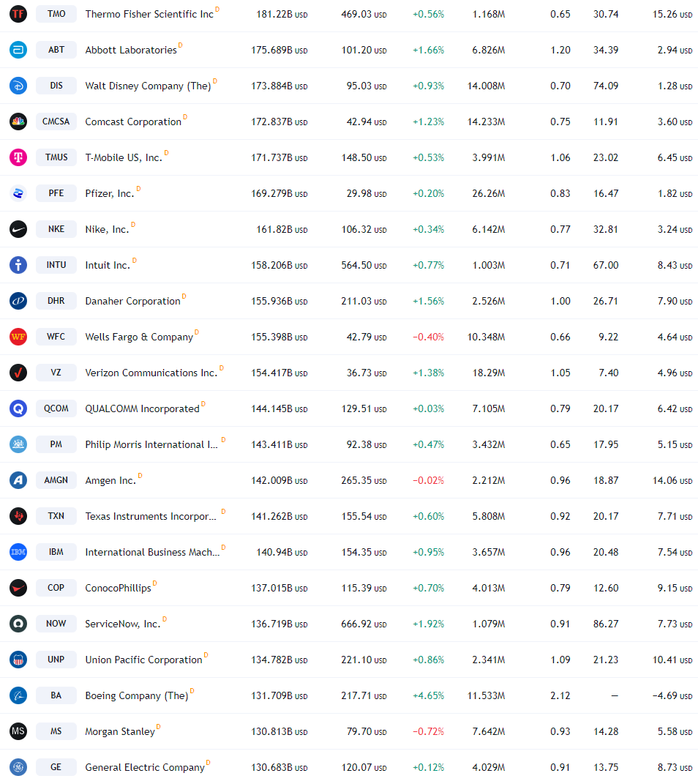Click the Philip Morris logo icon

tap(18, 444)
